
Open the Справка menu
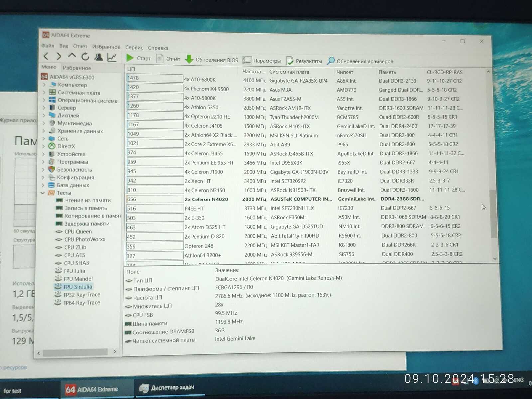pos(158,48)
